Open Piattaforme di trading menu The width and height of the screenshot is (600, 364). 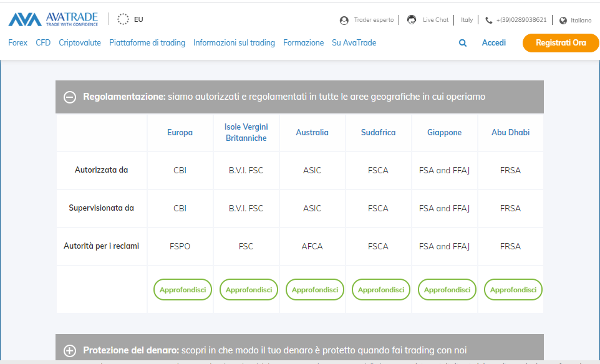click(147, 43)
